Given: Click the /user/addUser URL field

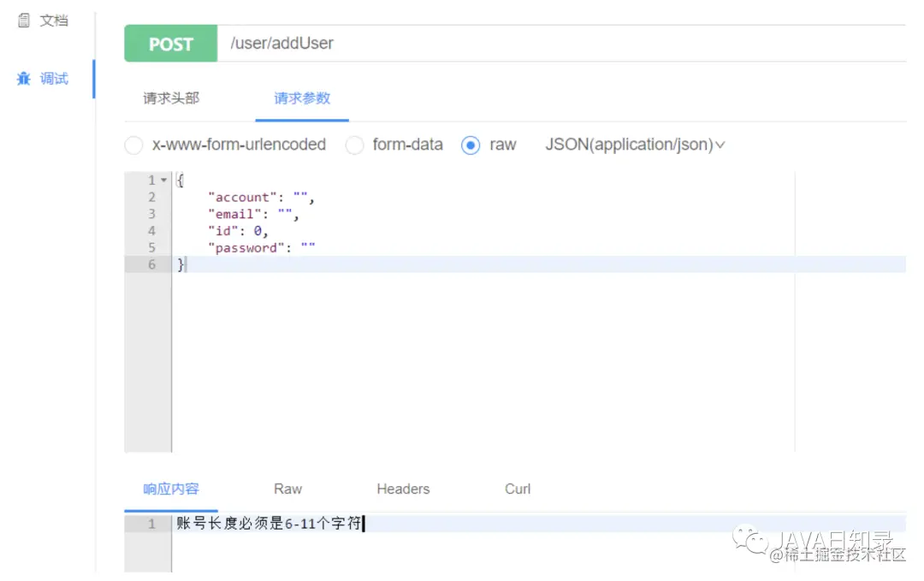Looking at the screenshot, I should pyautogui.click(x=561, y=44).
